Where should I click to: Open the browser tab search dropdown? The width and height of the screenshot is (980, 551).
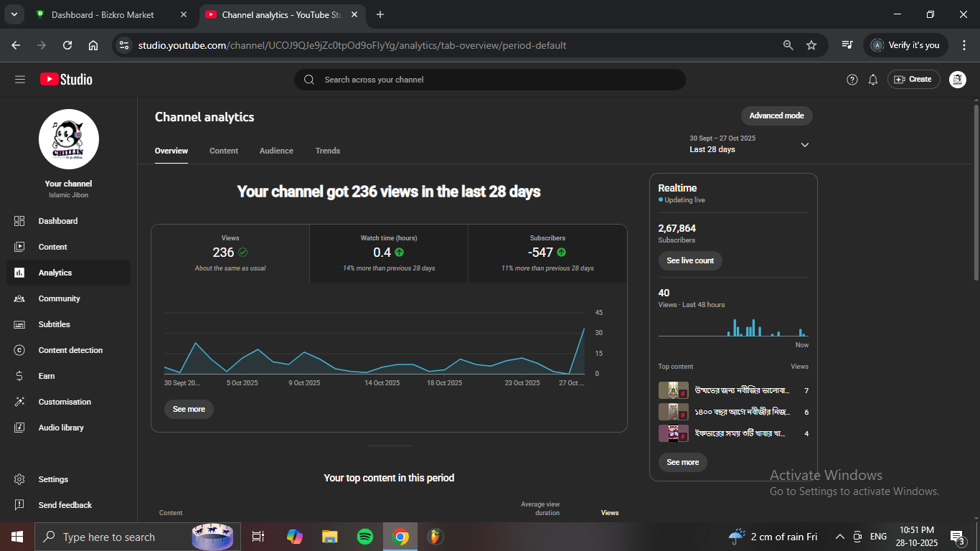(14, 14)
